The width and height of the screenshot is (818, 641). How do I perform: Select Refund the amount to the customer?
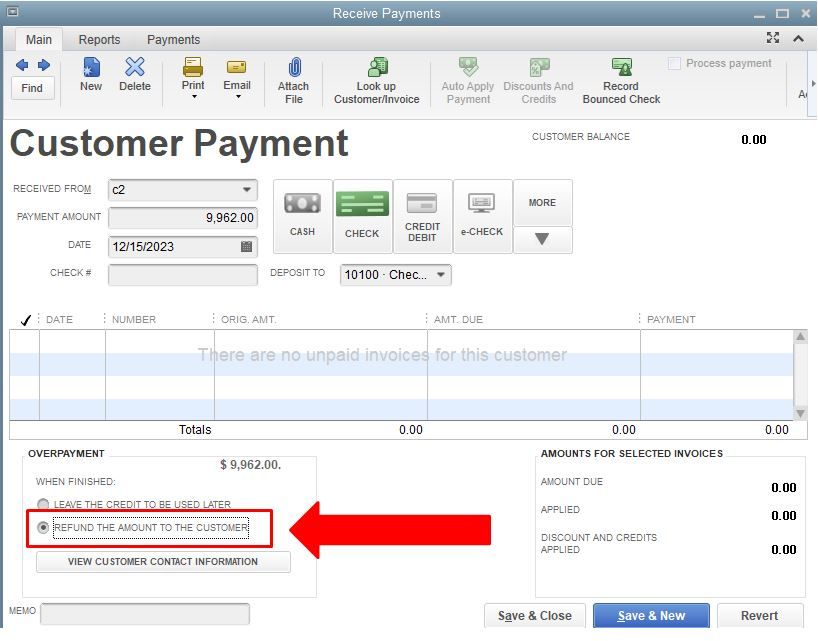point(43,528)
